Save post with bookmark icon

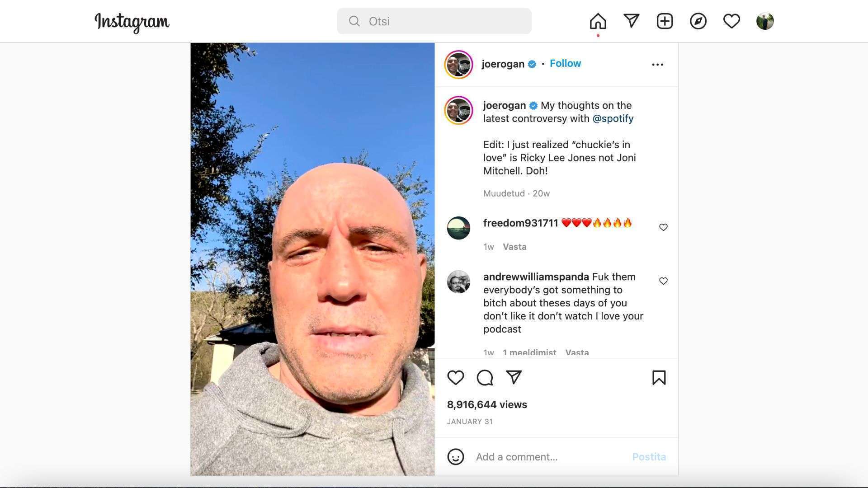click(659, 377)
